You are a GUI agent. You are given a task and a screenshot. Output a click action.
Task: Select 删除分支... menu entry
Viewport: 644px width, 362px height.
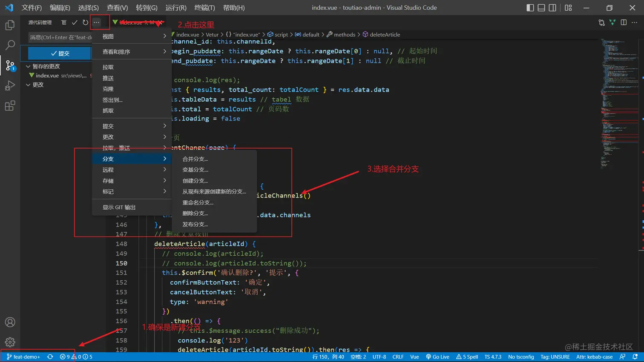(x=214, y=214)
